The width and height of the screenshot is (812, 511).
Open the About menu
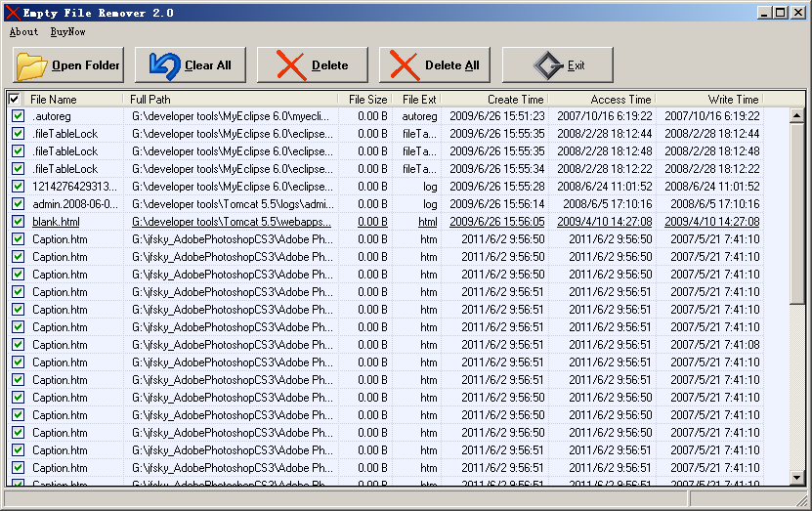point(23,31)
